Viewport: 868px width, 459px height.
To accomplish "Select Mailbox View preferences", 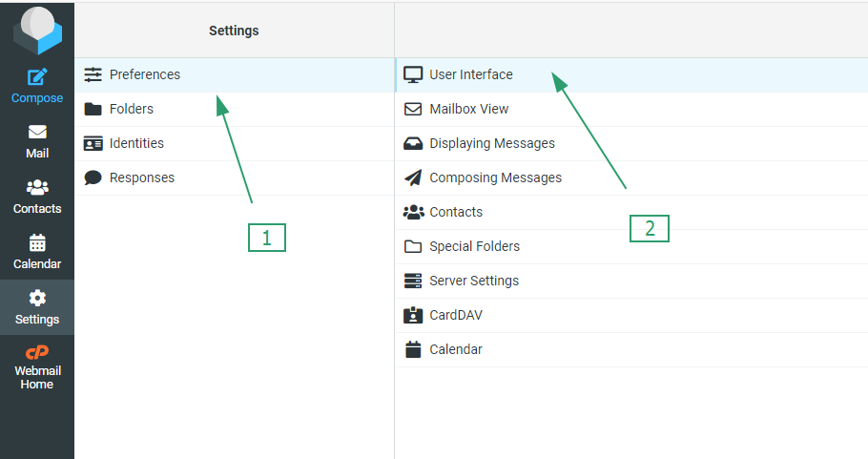I will click(468, 109).
